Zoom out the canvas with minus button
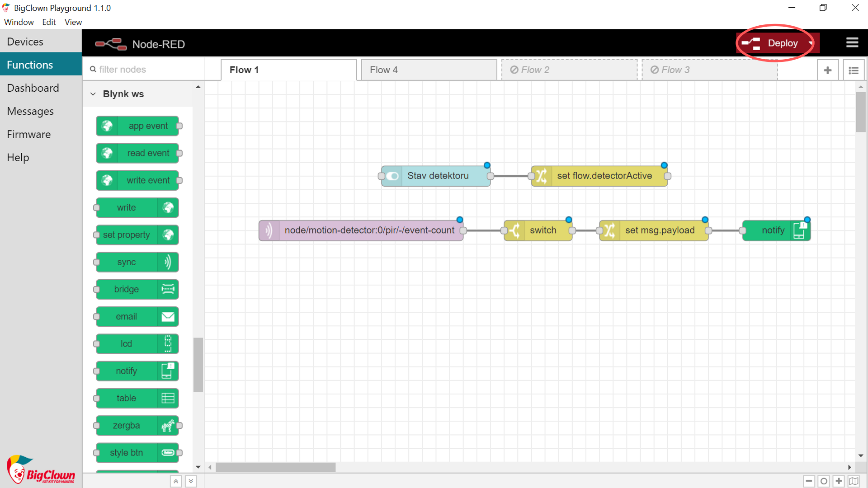The width and height of the screenshot is (868, 488). coord(809,481)
